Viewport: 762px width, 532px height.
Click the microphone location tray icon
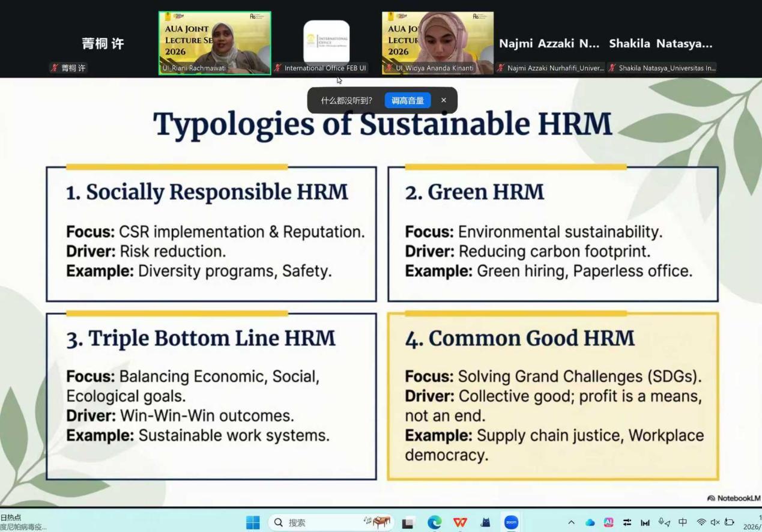point(664,522)
